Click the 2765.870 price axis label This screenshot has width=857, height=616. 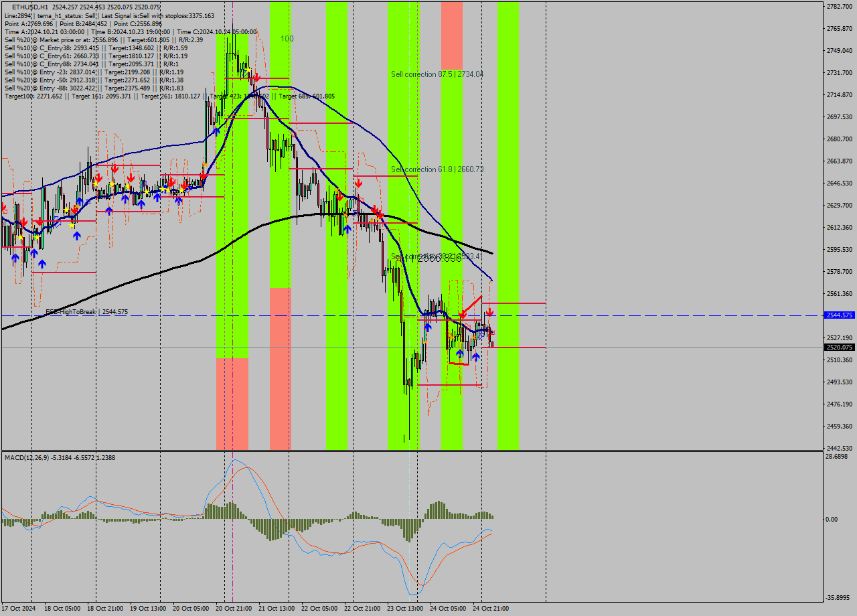click(840, 28)
